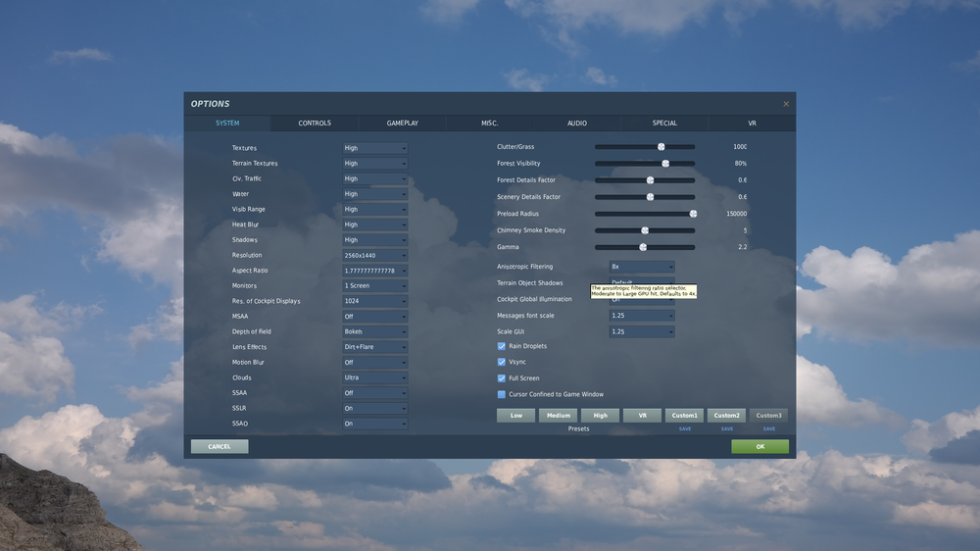
Task: Load the Custom2 preset
Action: click(x=727, y=416)
